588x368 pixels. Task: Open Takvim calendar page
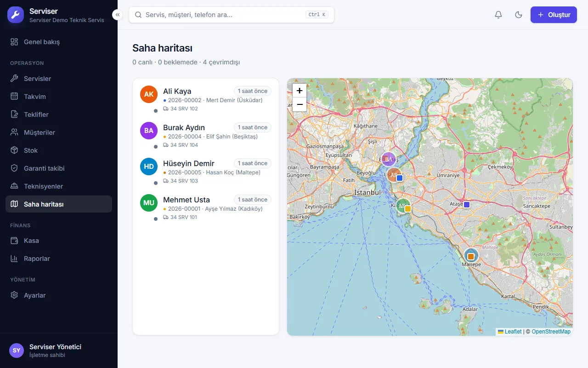pyautogui.click(x=59, y=97)
